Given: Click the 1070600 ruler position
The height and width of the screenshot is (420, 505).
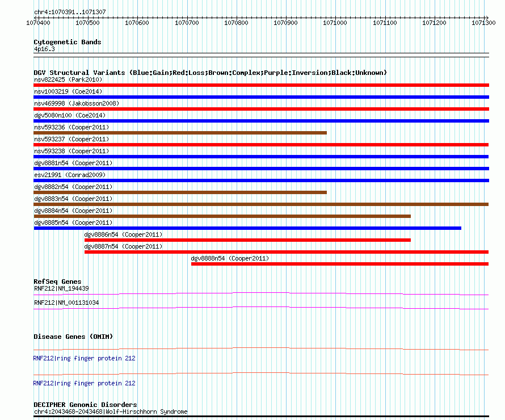Looking at the screenshot, I should click(x=137, y=23).
